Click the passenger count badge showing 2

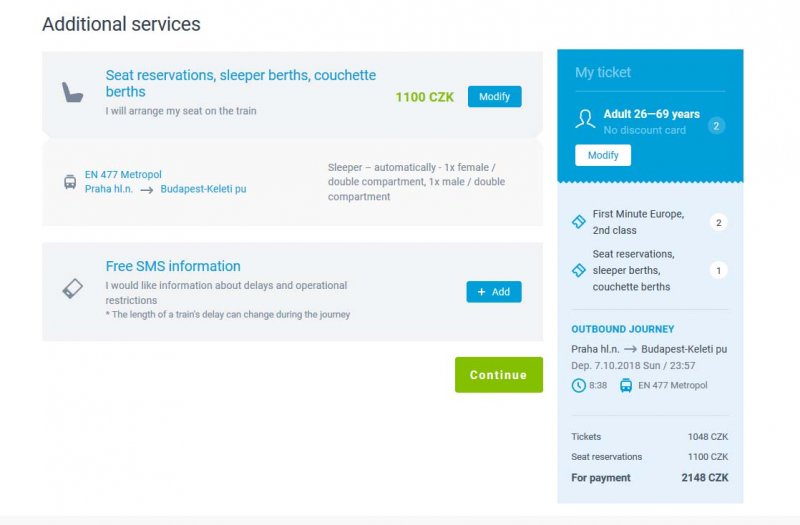click(x=716, y=126)
